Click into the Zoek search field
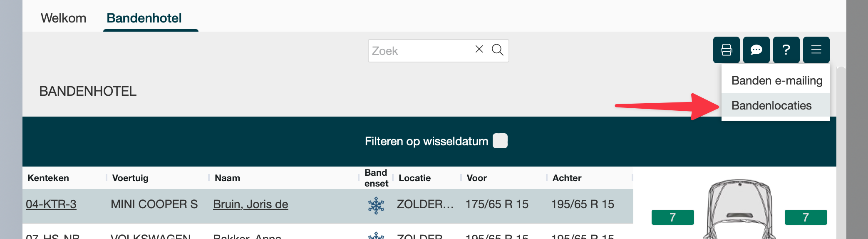The height and width of the screenshot is (239, 868). [x=420, y=51]
